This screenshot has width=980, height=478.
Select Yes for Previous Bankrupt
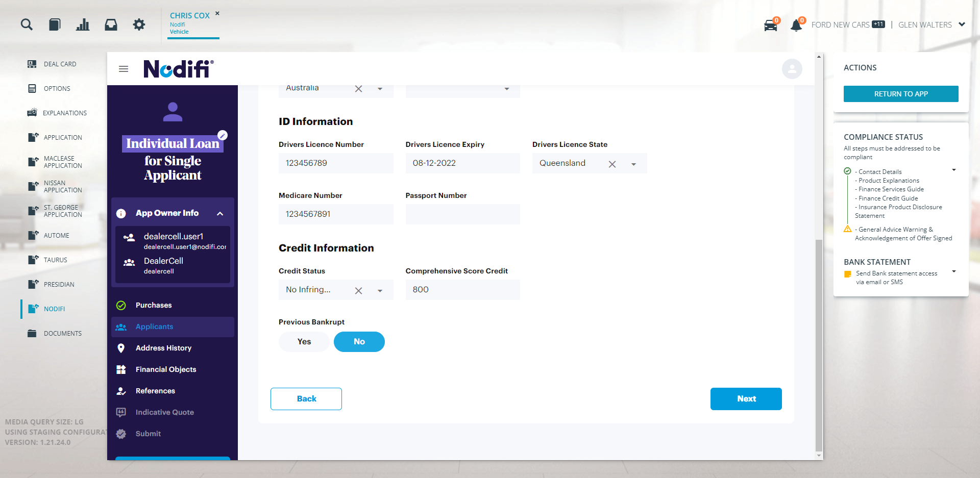pos(304,342)
